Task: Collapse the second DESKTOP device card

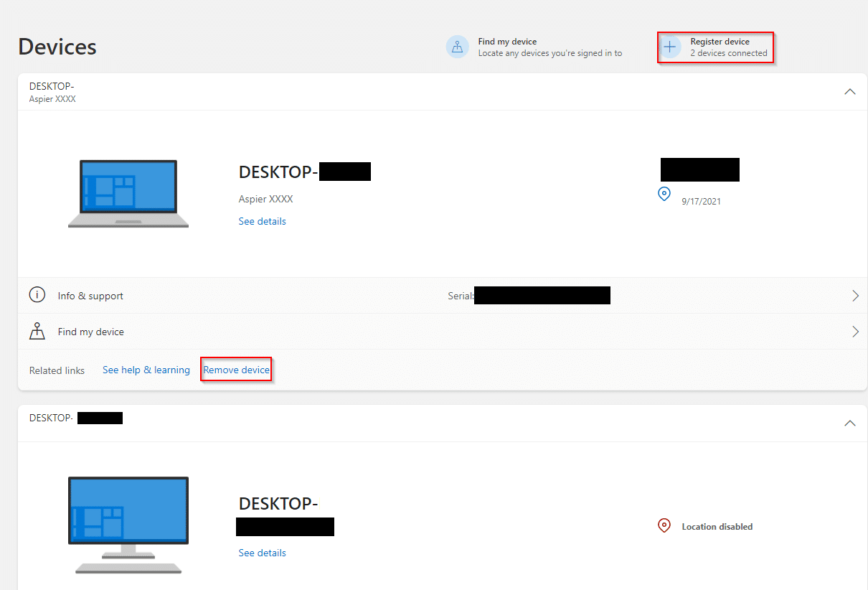Action: coord(850,423)
